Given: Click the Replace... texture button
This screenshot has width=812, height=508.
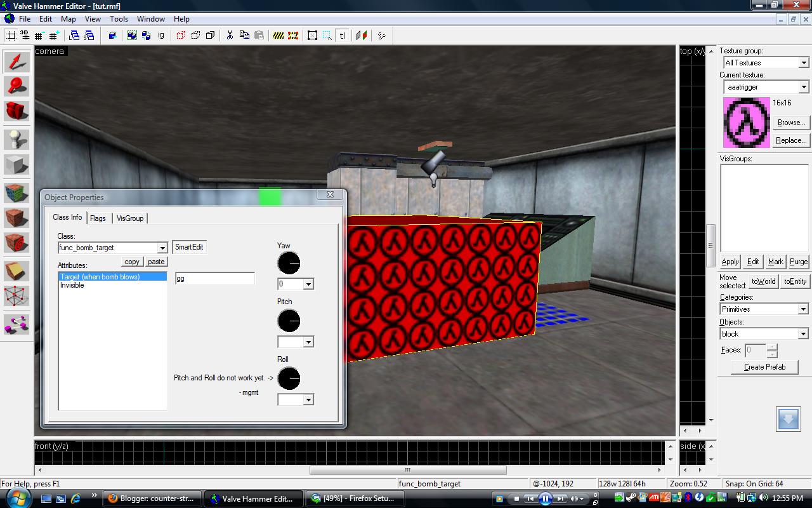Looking at the screenshot, I should click(790, 140).
